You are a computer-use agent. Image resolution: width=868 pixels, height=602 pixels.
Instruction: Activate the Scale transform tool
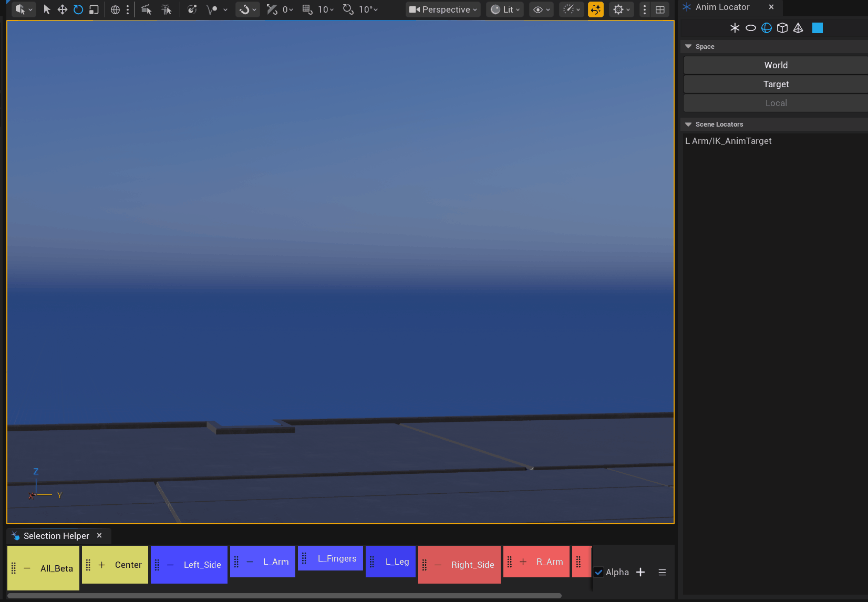pos(94,9)
